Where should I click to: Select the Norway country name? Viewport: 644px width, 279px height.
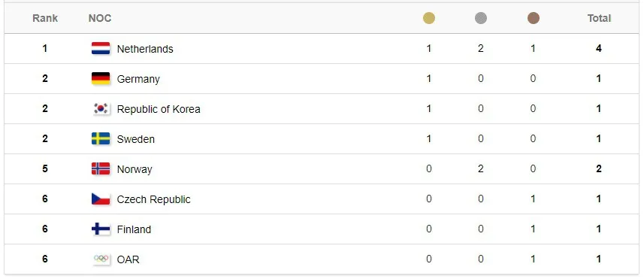[135, 169]
